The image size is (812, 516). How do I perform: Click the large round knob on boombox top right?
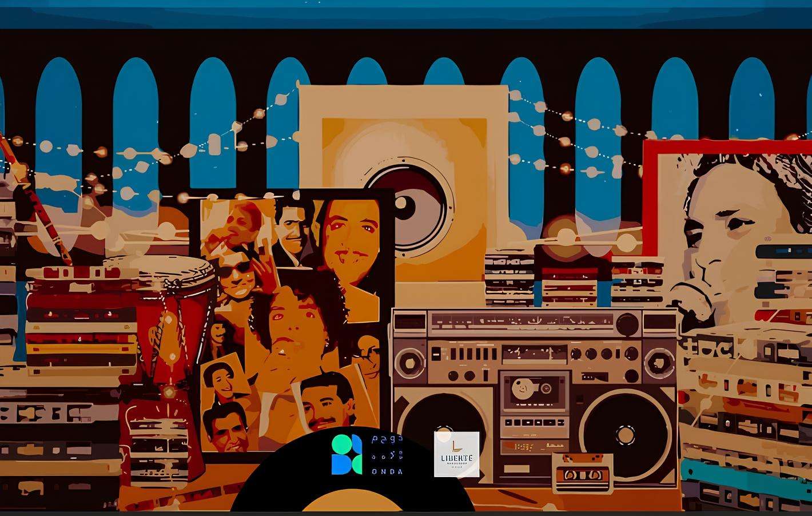click(x=627, y=325)
